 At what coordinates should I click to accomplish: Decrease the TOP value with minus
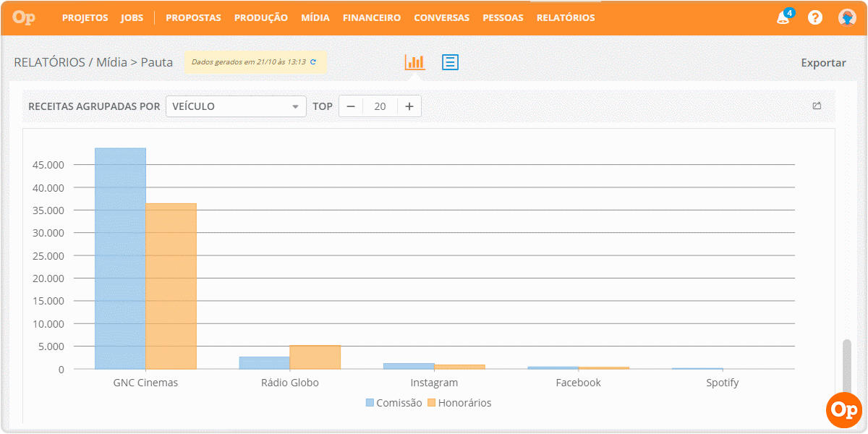(x=351, y=106)
